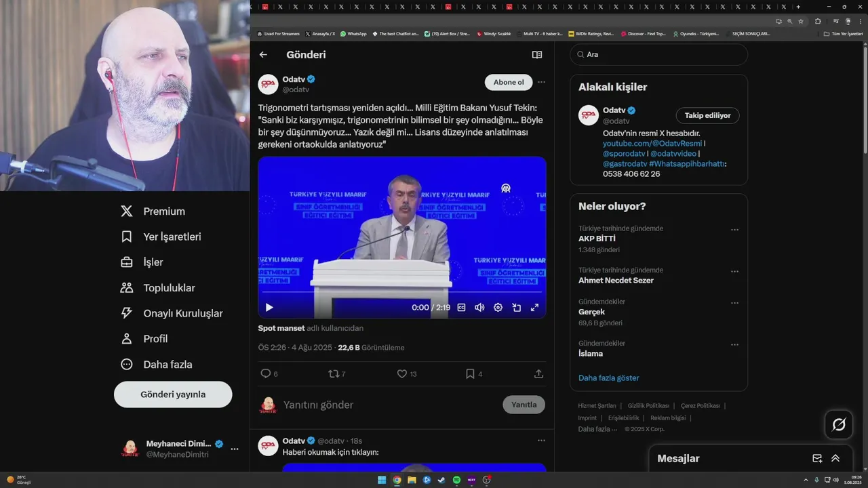Open a new browser tab

click(797, 7)
